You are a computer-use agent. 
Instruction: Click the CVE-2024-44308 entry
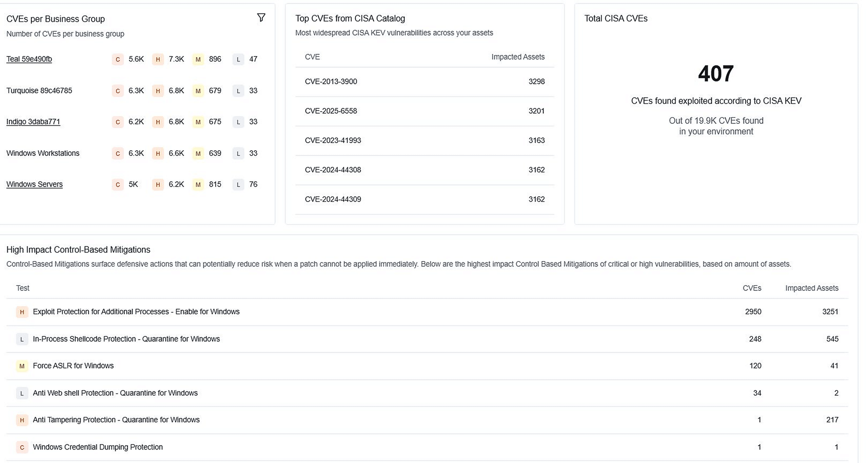(x=333, y=170)
